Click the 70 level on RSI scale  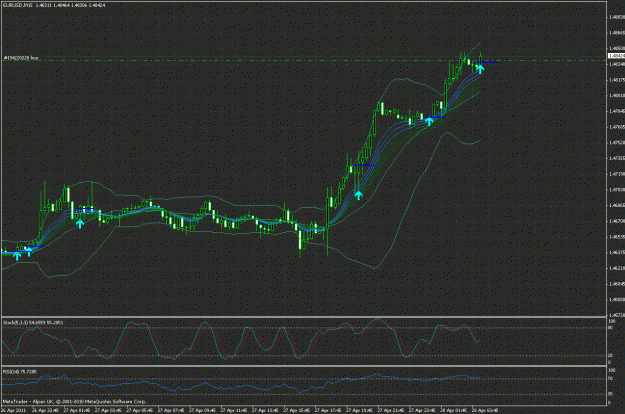(x=610, y=379)
